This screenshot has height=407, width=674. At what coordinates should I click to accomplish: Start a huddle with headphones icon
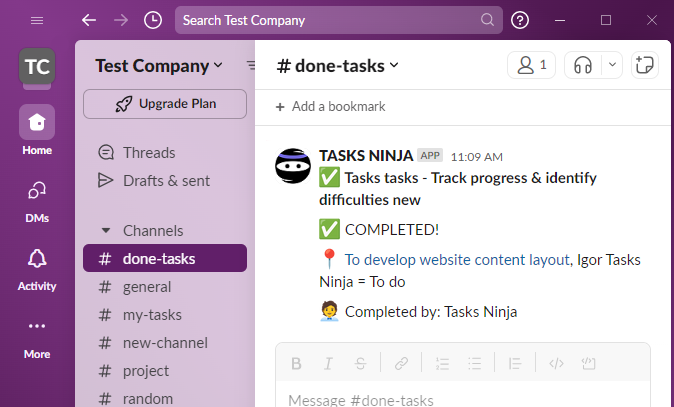[583, 65]
